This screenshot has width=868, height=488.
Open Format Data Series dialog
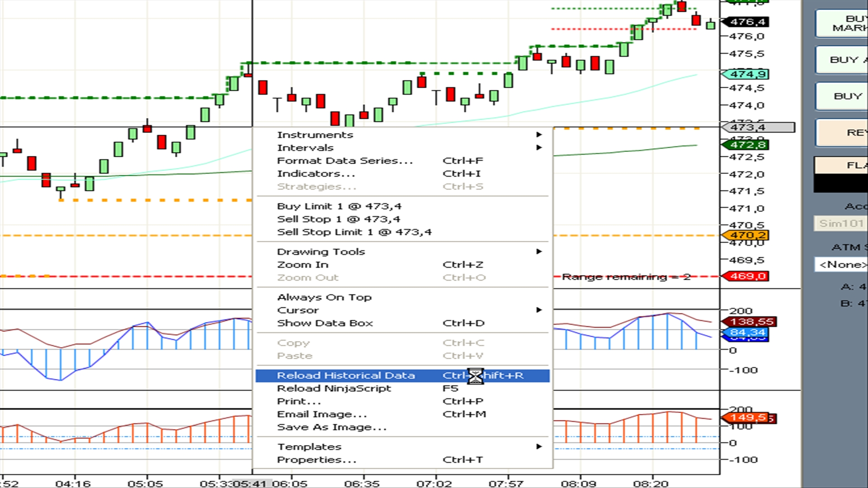[x=344, y=161]
